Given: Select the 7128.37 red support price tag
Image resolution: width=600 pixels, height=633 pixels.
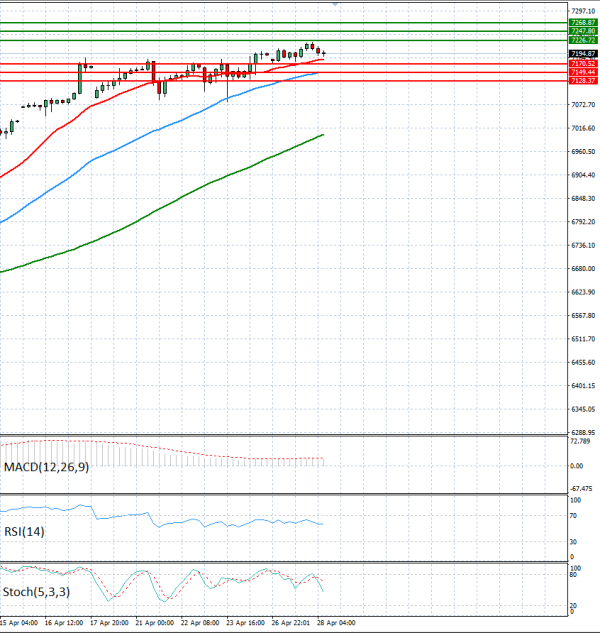Looking at the screenshot, I should coord(582,81).
